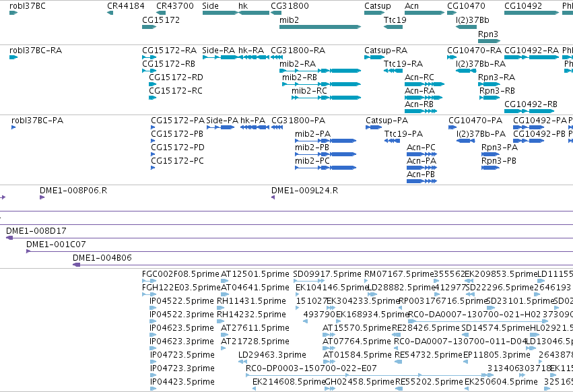The height and width of the screenshot is (392, 573).
Task: Select the CG10492-RB transcript label
Action: click(x=531, y=104)
